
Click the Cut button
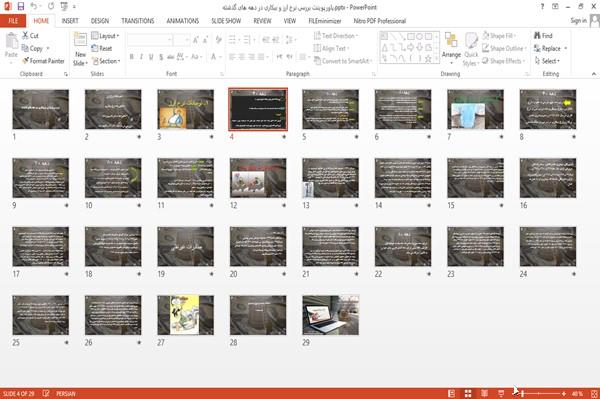30,36
